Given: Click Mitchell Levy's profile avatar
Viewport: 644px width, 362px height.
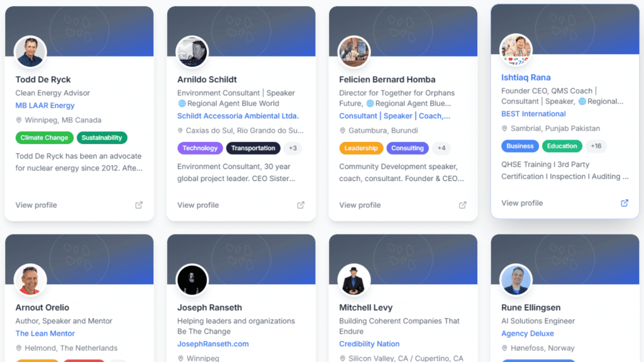Looking at the screenshot, I should (x=353, y=280).
